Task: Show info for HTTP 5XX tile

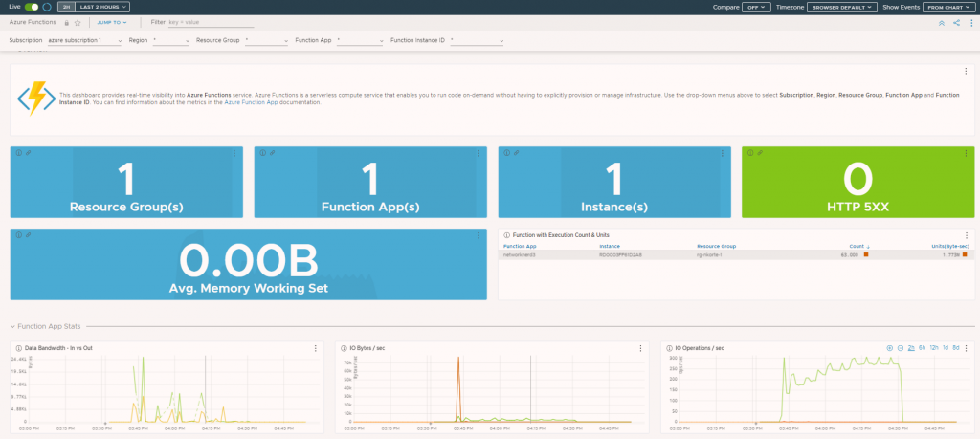Action: (x=750, y=153)
